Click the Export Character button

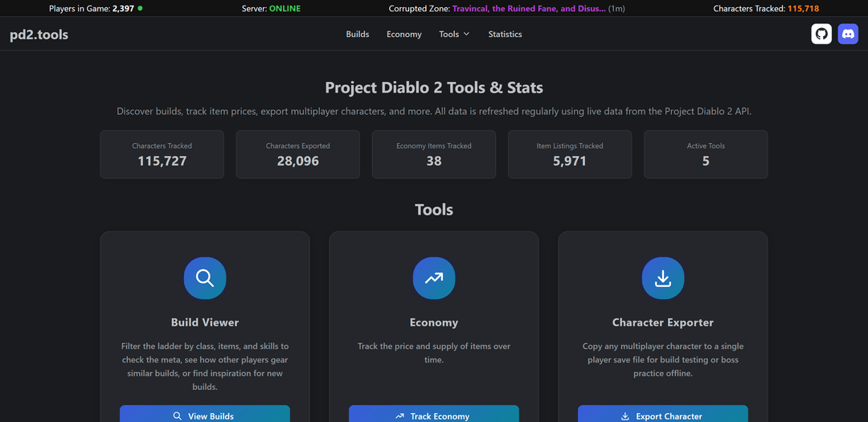(x=663, y=414)
